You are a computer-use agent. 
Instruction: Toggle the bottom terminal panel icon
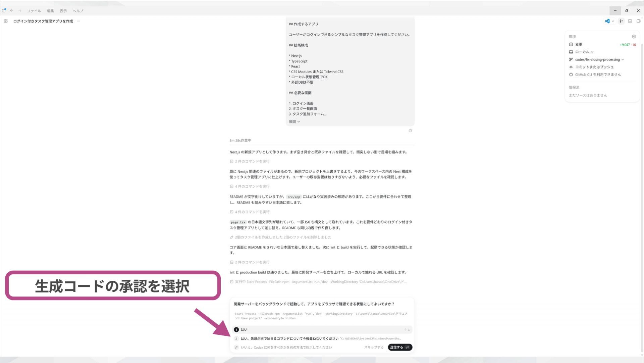(630, 21)
